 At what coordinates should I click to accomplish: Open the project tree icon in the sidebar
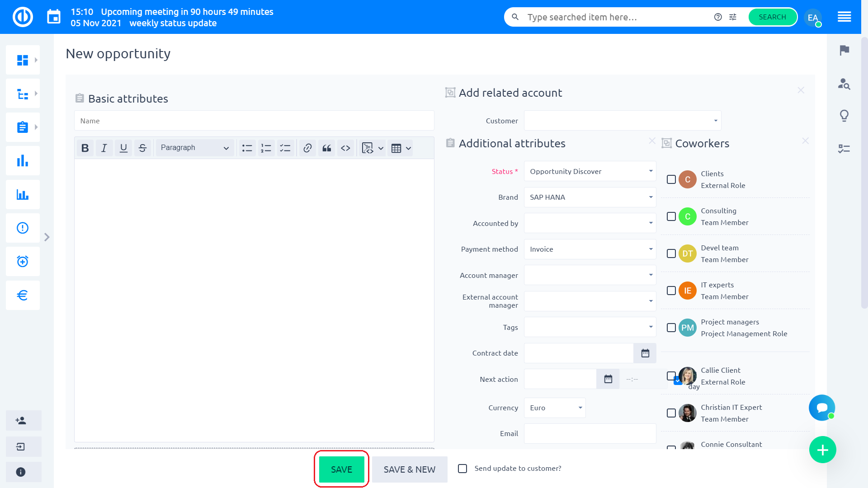click(23, 94)
